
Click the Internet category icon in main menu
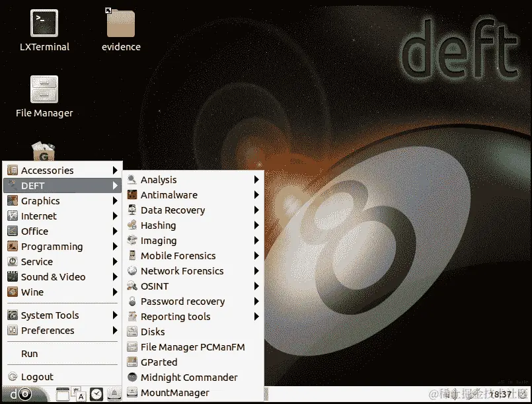[x=13, y=216]
